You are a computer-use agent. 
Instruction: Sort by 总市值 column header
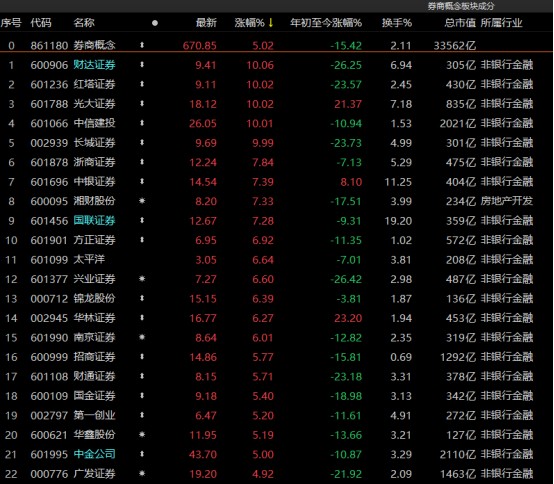click(x=460, y=23)
